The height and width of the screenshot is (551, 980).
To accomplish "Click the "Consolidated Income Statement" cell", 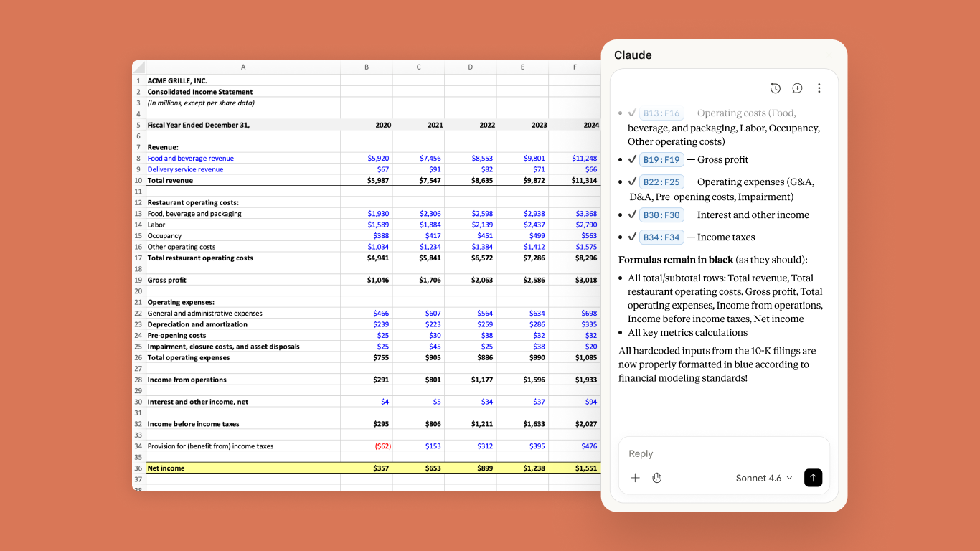I will coord(243,92).
